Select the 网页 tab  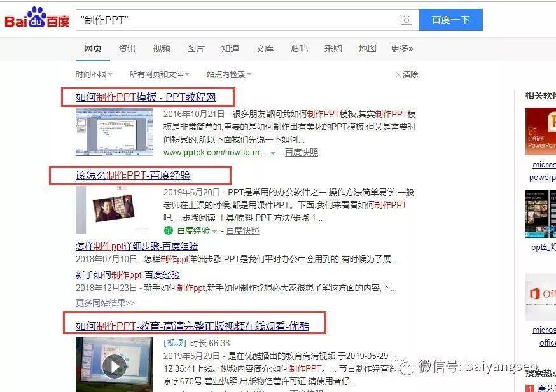(x=93, y=48)
